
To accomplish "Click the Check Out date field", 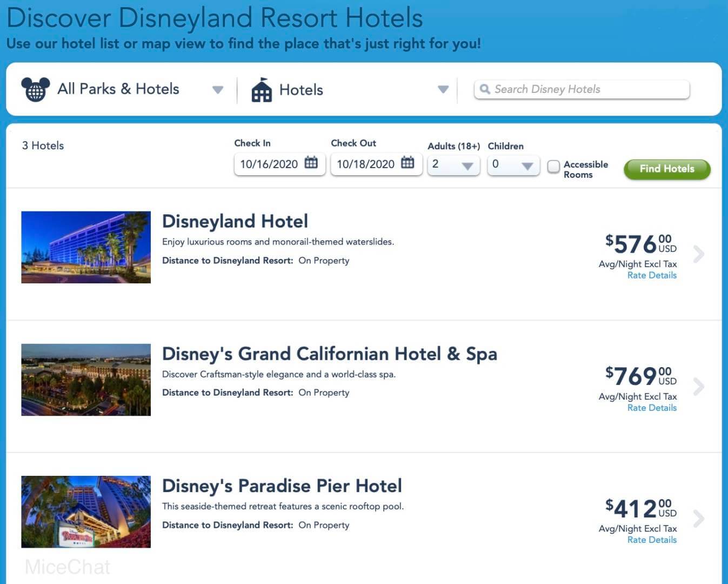I will 376,164.
